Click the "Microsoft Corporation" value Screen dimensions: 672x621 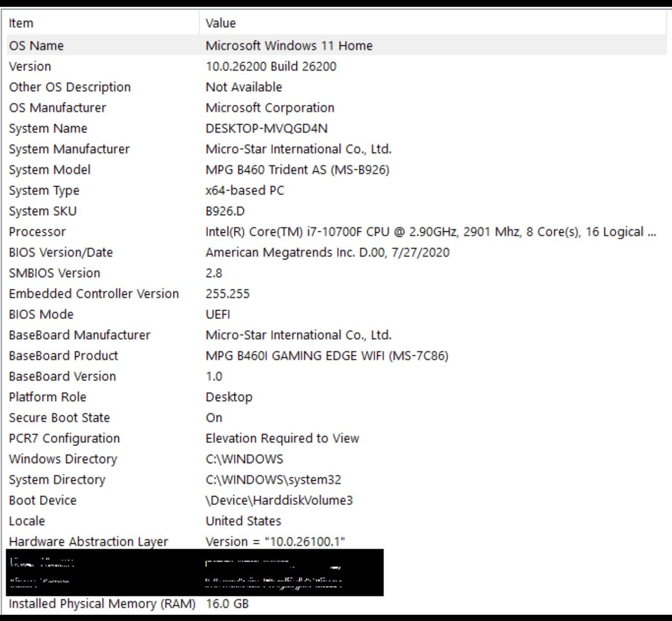270,108
